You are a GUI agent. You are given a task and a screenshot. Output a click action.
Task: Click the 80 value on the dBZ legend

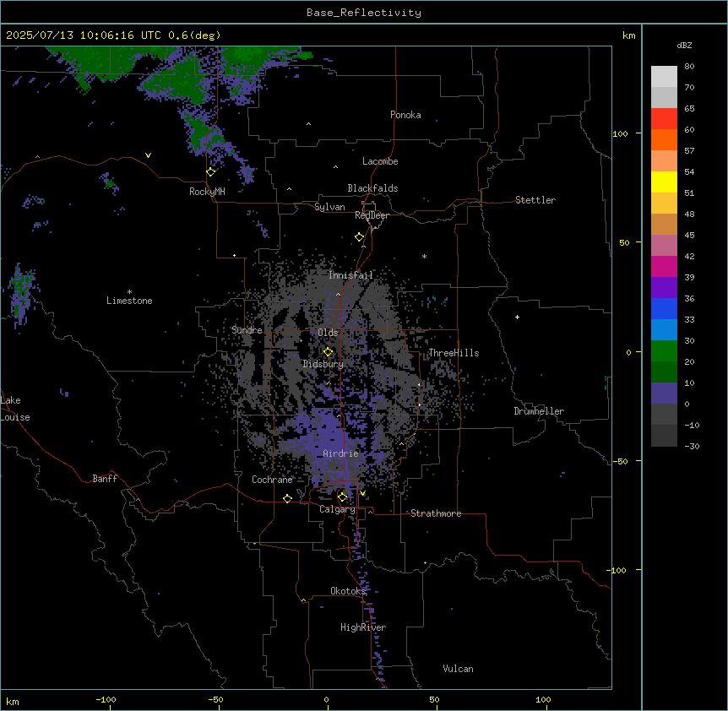[689, 67]
